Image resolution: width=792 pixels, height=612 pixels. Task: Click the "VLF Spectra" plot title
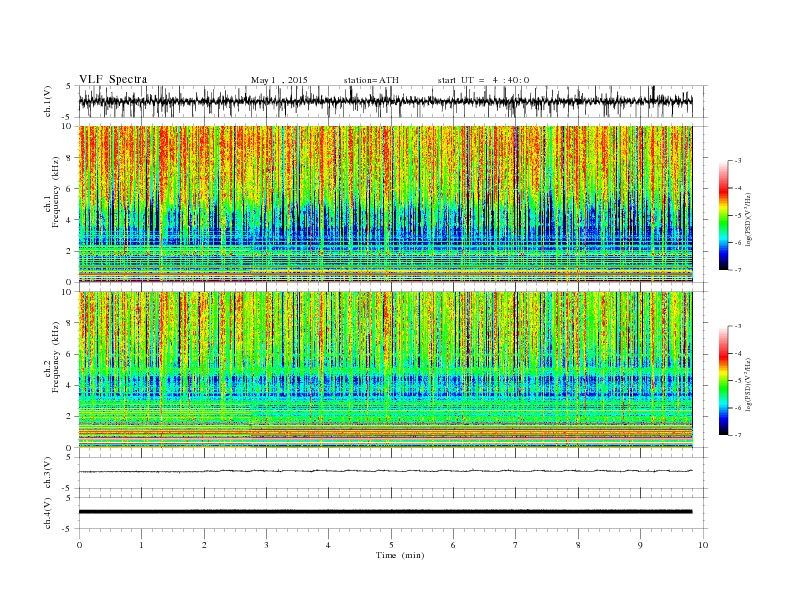[x=113, y=79]
